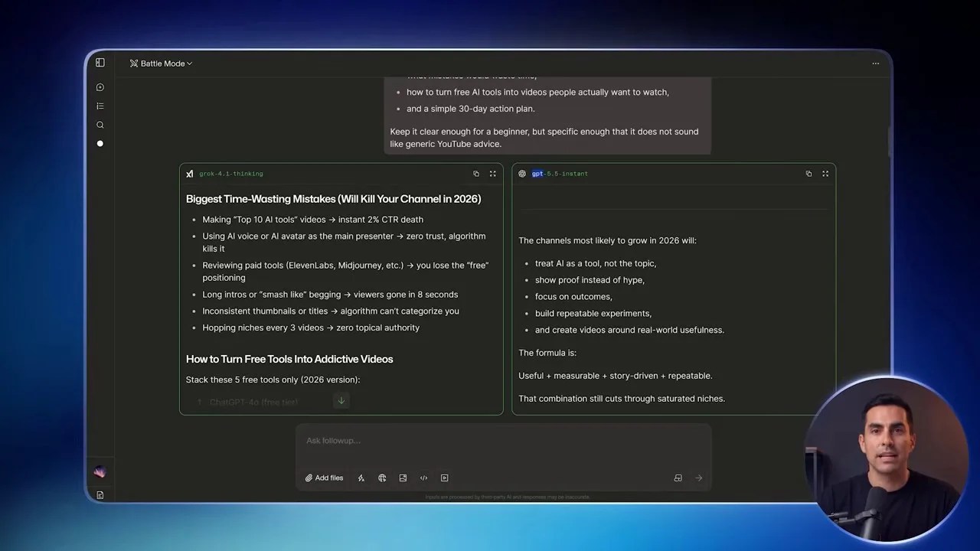Enable web search globe icon

pos(382,478)
